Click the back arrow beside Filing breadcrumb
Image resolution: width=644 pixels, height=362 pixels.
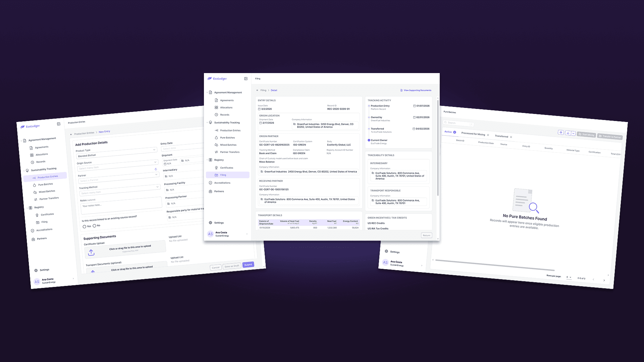[257, 90]
